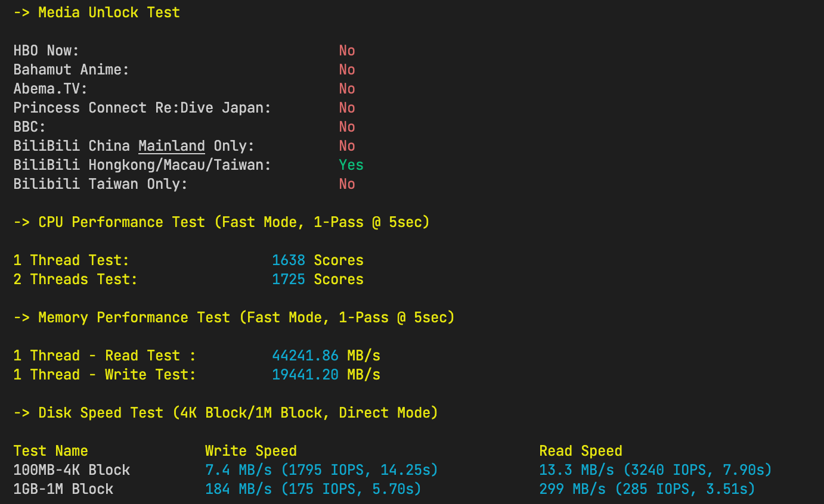Click the "Memory Performance Test" heading
The image size is (824, 504).
tap(134, 318)
